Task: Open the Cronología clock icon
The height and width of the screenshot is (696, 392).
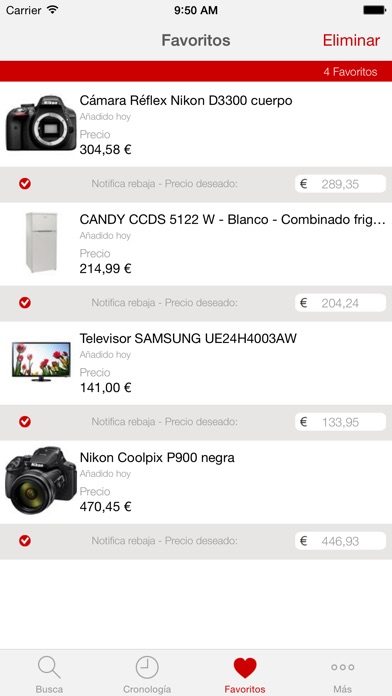Action: (147, 667)
